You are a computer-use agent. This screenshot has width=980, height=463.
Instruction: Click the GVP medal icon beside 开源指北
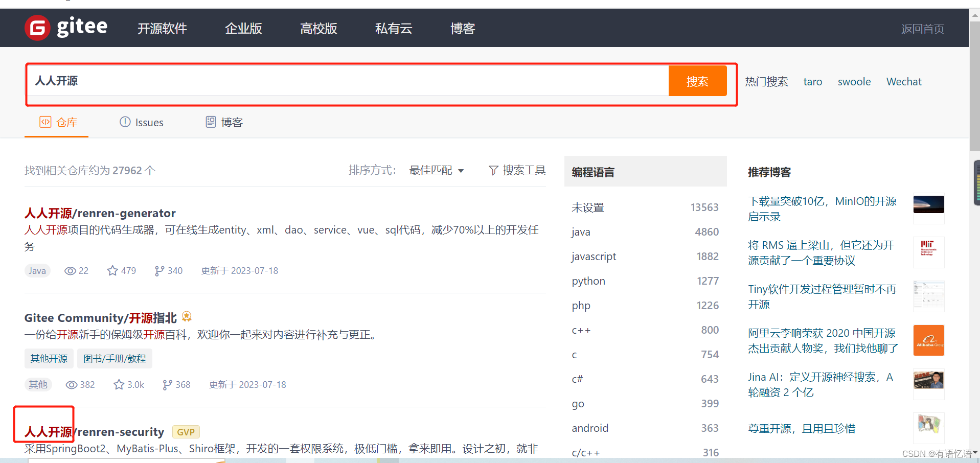[187, 317]
